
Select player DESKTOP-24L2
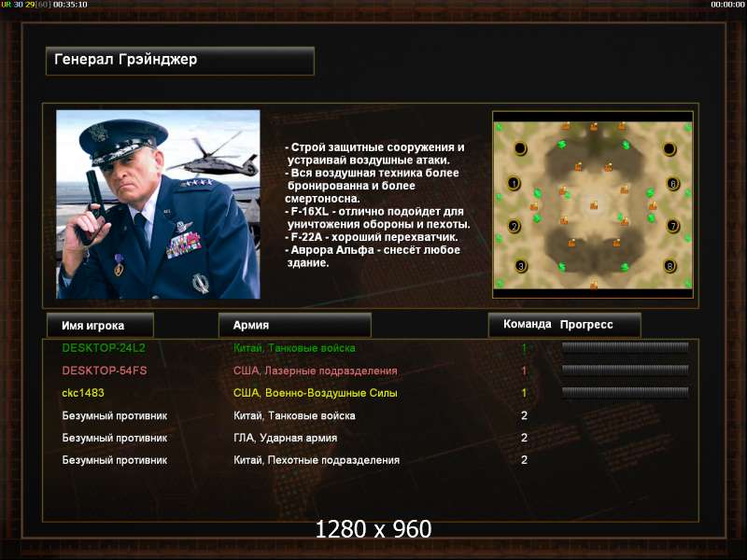tap(104, 348)
